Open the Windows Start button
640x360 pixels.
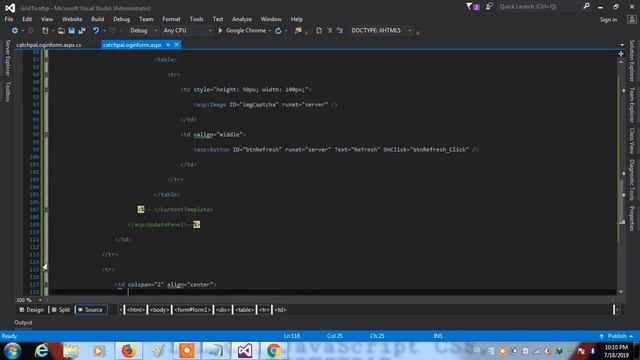point(13,351)
